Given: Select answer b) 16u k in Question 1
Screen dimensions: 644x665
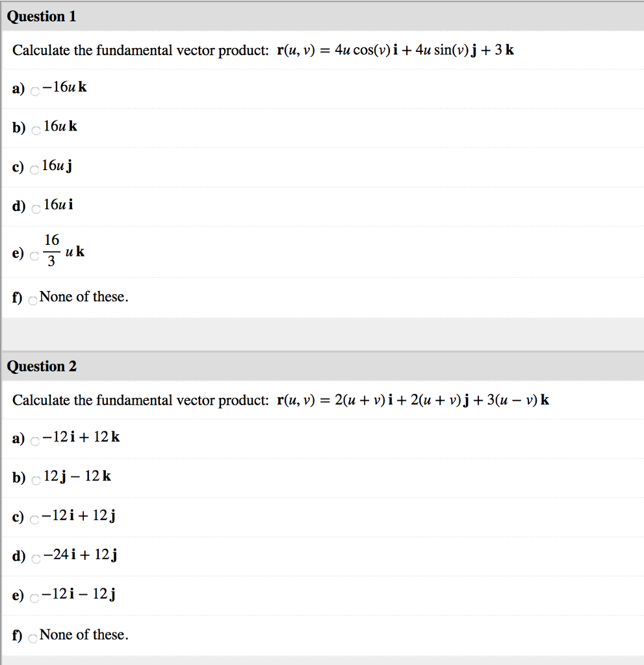Looking at the screenshot, I should [x=35, y=130].
